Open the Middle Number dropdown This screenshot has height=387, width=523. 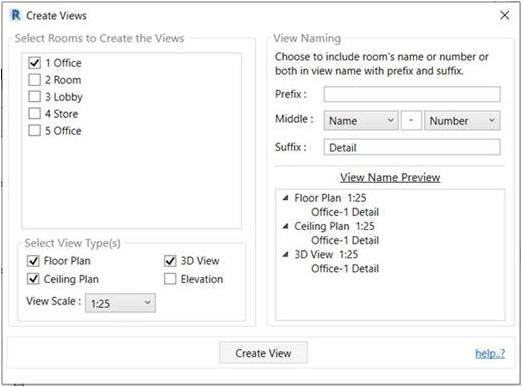tap(462, 120)
